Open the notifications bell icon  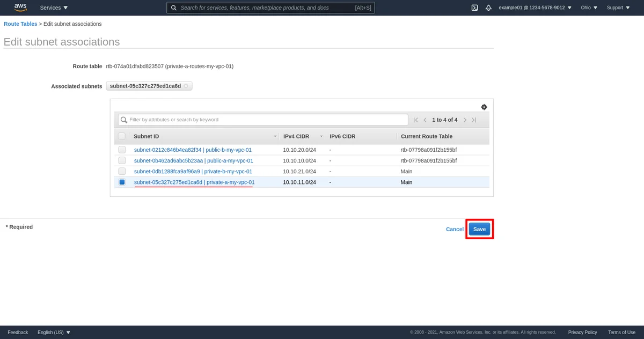click(x=488, y=8)
